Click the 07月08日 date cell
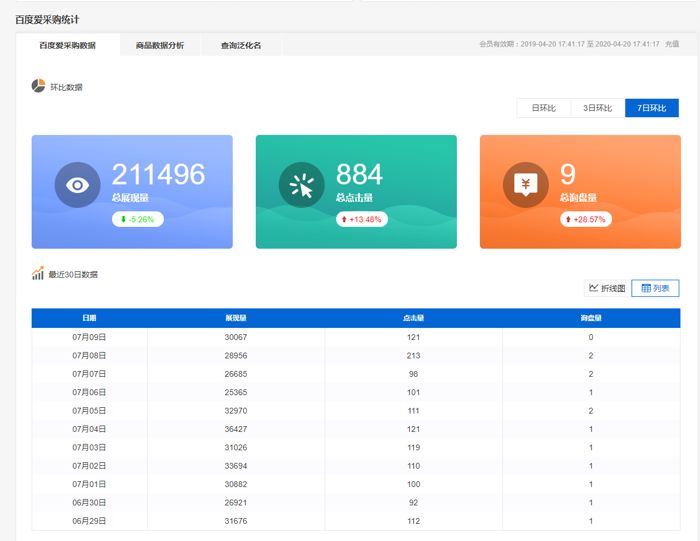Image resolution: width=700 pixels, height=541 pixels. [x=89, y=355]
